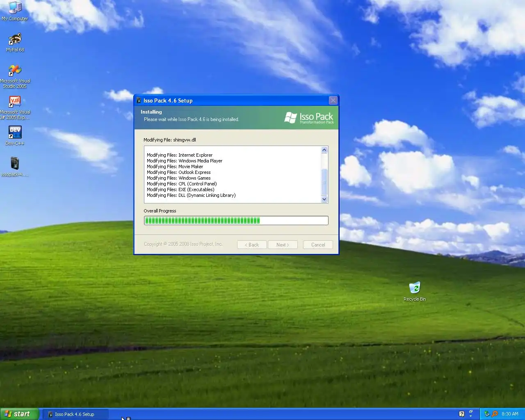
Task: Close the Isso Pack Setup window
Action: coord(333,100)
